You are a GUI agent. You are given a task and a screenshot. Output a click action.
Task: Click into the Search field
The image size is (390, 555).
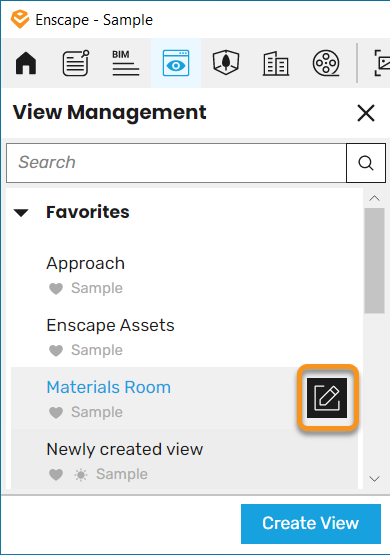click(176, 163)
